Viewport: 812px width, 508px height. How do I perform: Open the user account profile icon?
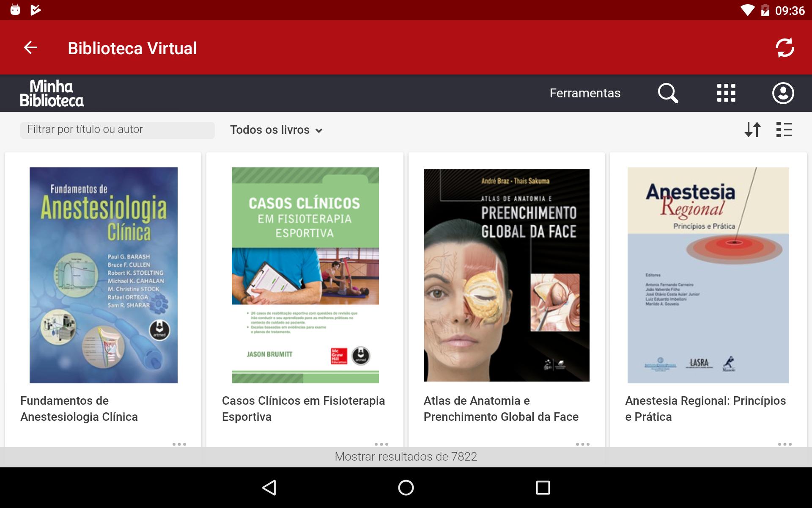pyautogui.click(x=783, y=93)
